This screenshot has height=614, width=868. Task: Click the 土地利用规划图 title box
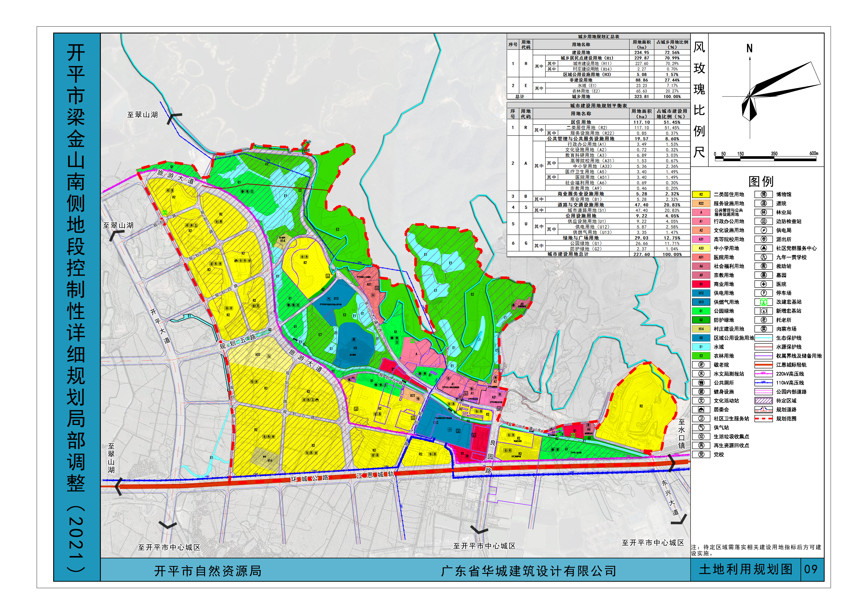point(746,569)
